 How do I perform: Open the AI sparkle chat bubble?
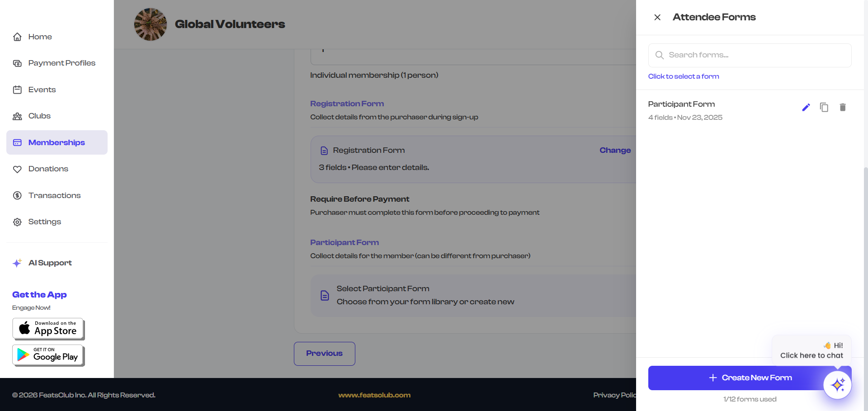(837, 385)
